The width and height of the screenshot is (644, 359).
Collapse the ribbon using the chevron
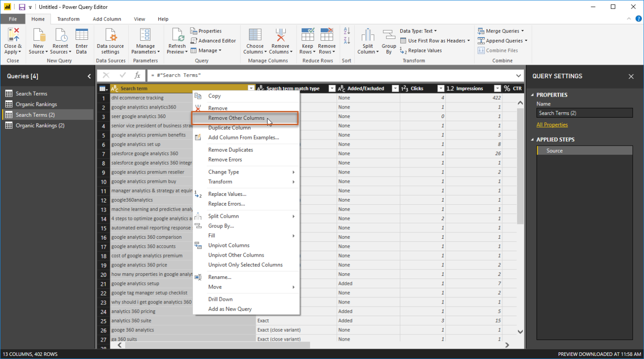pyautogui.click(x=629, y=19)
